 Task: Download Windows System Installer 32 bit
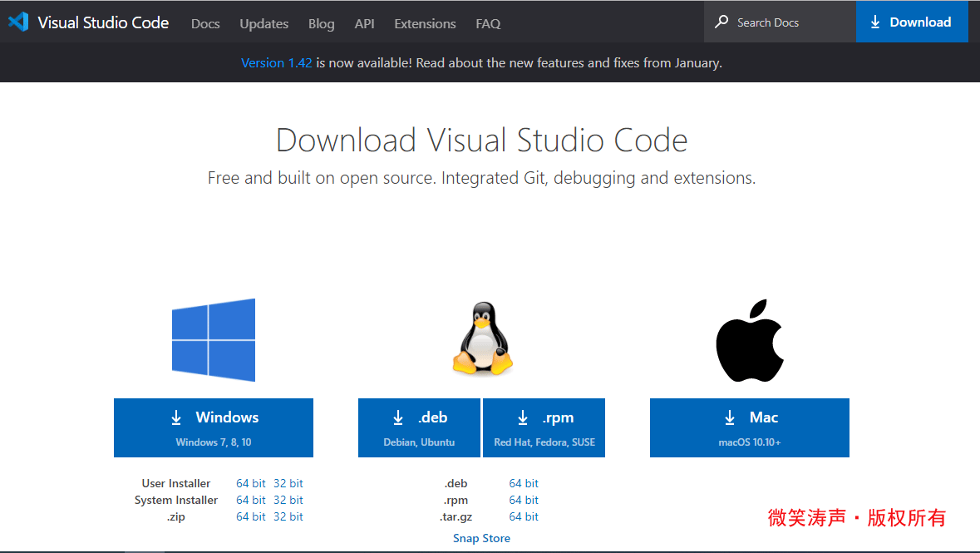(x=288, y=501)
